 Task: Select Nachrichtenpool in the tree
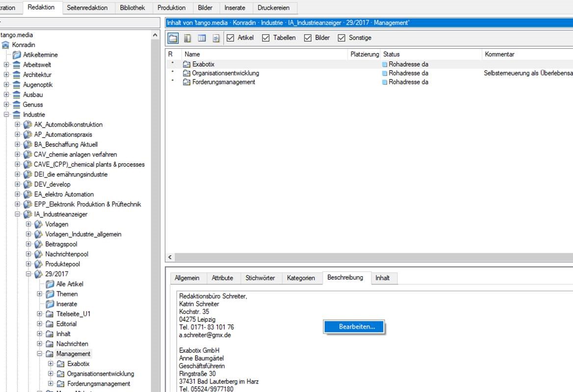coord(66,254)
